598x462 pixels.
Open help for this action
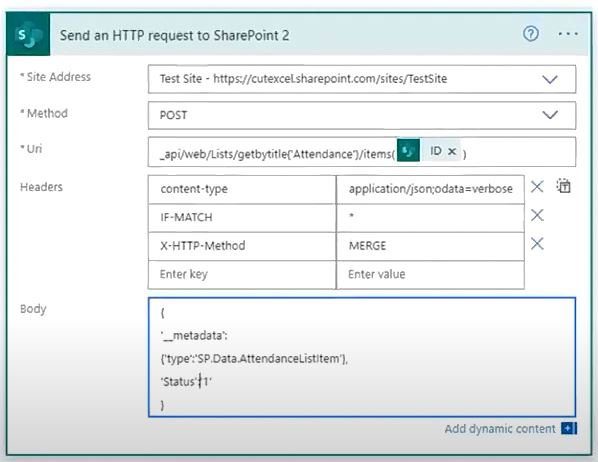point(530,34)
